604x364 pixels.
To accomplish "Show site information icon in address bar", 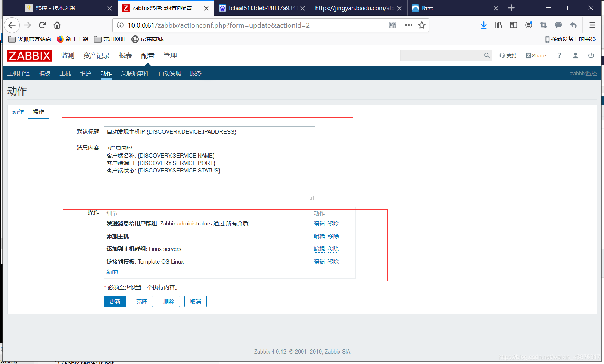I will click(120, 25).
